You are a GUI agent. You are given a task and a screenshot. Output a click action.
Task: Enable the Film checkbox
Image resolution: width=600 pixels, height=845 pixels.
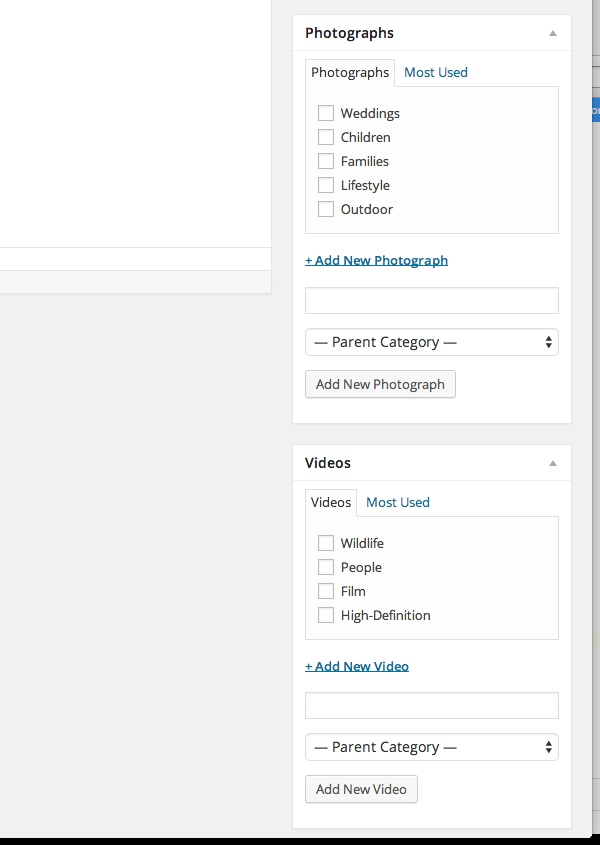click(326, 591)
